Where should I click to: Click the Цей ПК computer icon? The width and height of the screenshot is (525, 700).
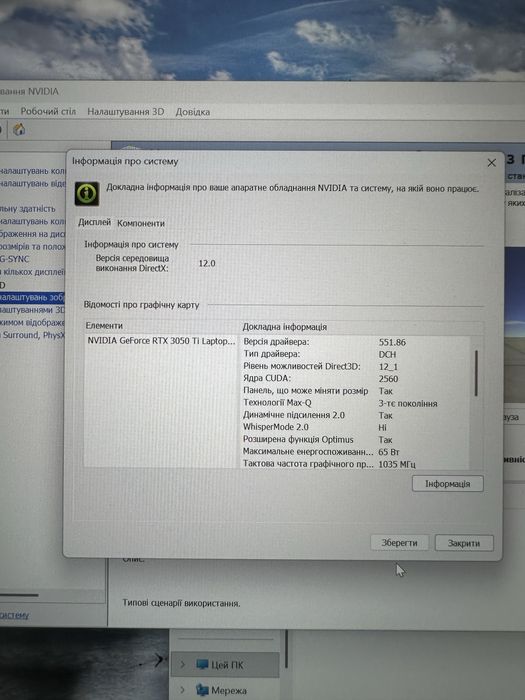[202, 665]
